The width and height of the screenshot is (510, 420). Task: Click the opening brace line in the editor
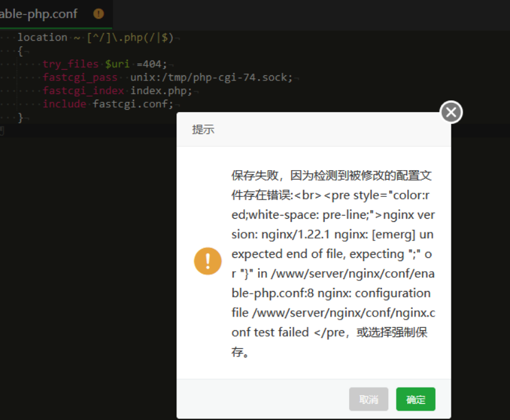20,51
